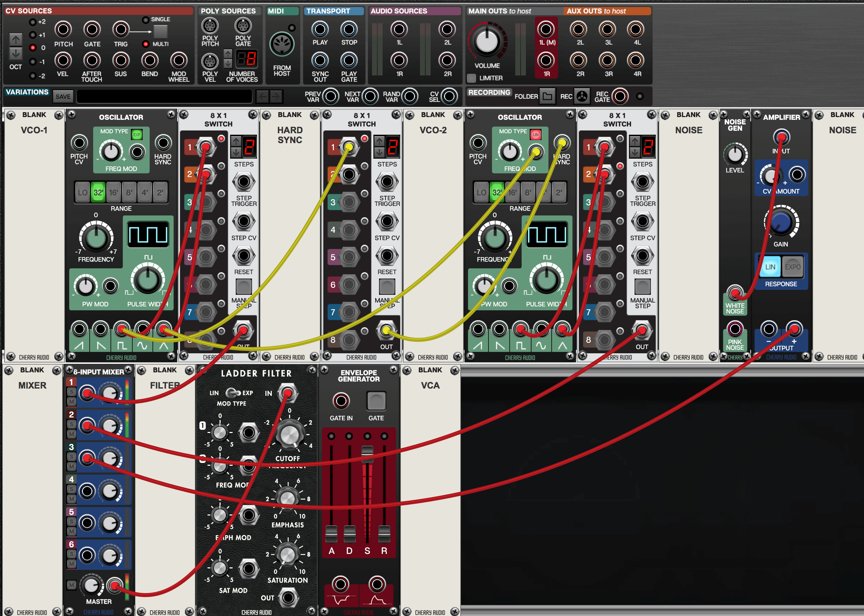The height and width of the screenshot is (616, 864).
Task: Click the left arrow beside the variations field
Action: 262,96
